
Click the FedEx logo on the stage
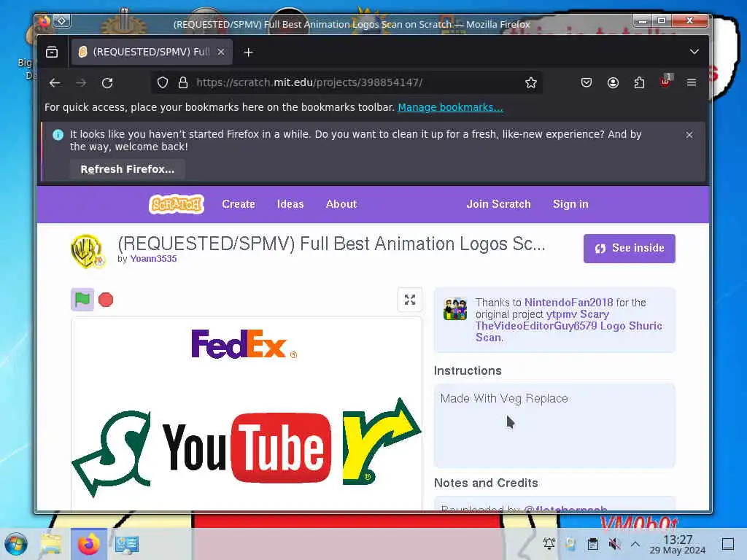[x=244, y=344]
